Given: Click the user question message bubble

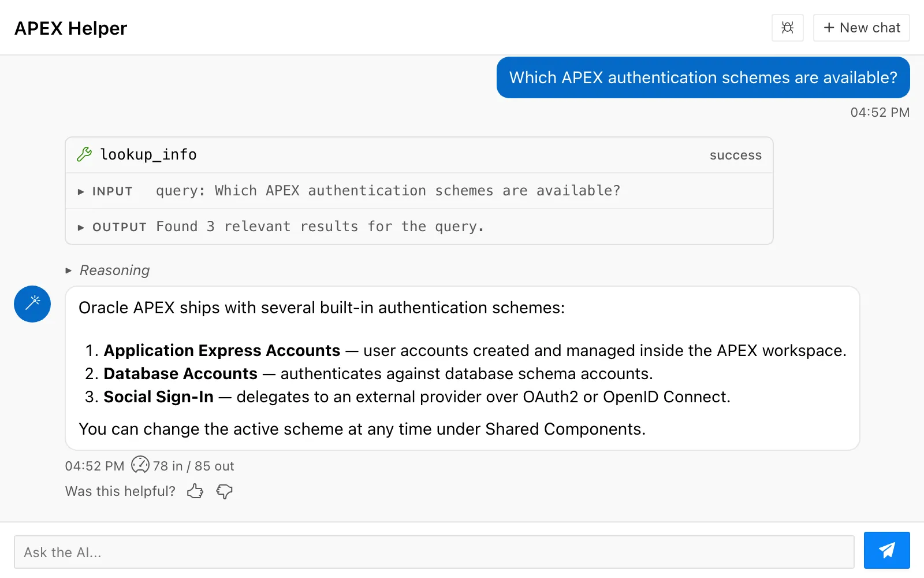Looking at the screenshot, I should click(x=703, y=77).
